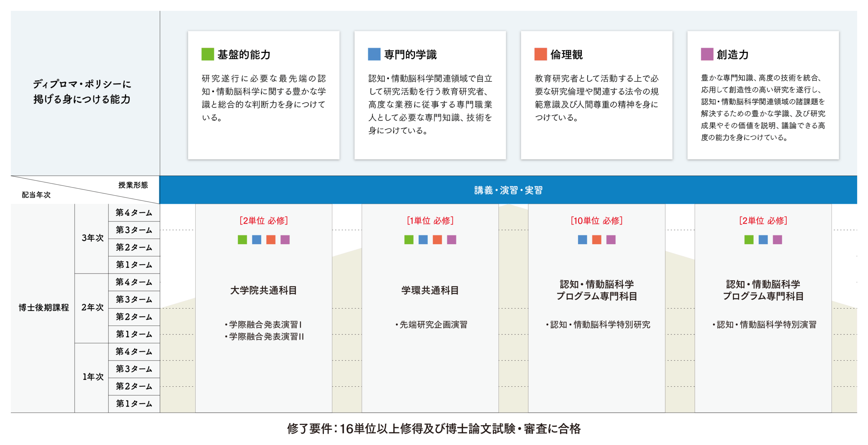Click 先端研究企画演習 course item
Viewport: 868px width, 445px height.
point(431,325)
